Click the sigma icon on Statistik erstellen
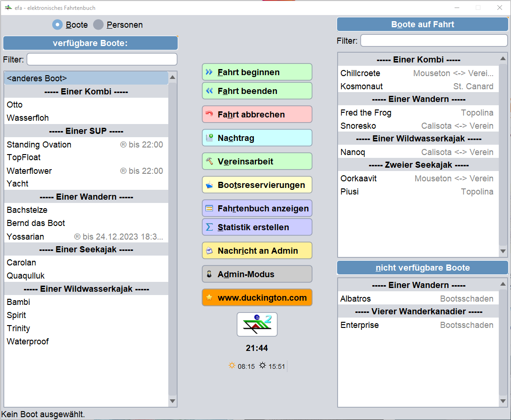Screen dimensions: 511x420 tap(209, 227)
